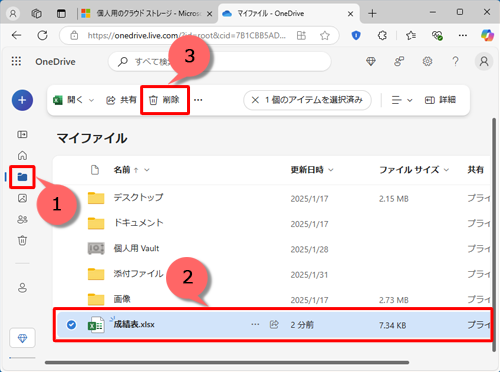Click the 共有 share button in the toolbar
The width and height of the screenshot is (500, 372).
pyautogui.click(x=121, y=100)
